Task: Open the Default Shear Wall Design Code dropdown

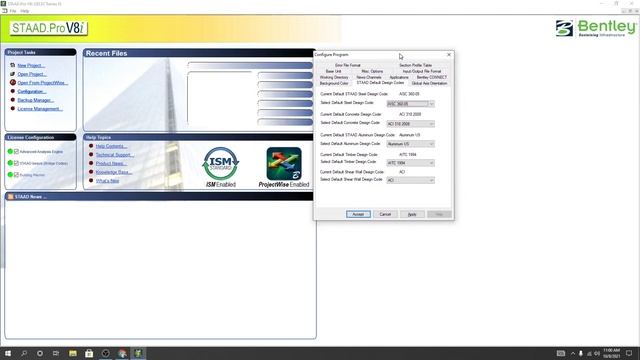Action: (410, 180)
